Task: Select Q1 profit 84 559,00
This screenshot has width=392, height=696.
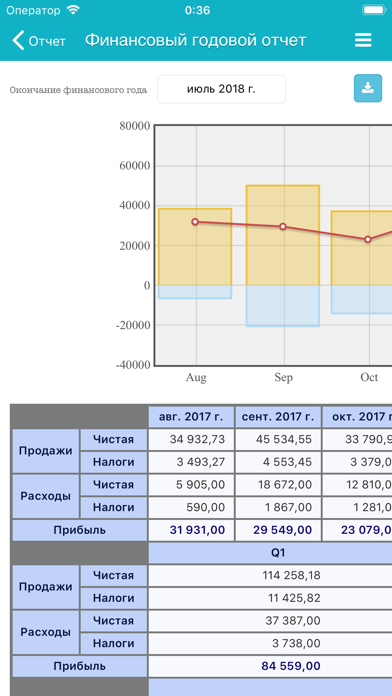Action: point(270,666)
